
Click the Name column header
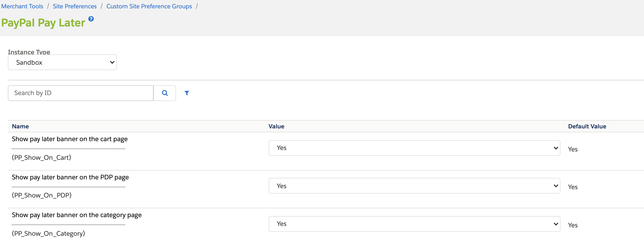[20, 126]
